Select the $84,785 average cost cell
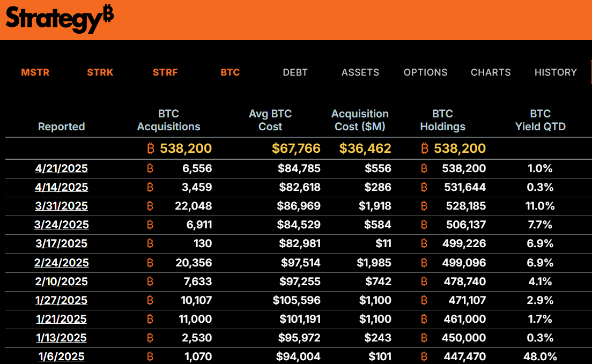This screenshot has width=592, height=364. [299, 168]
